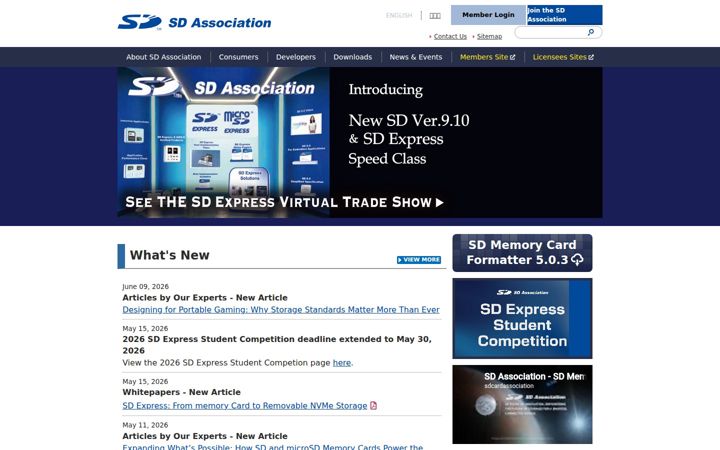
Task: Open Expanding What's Possible article link
Action: coord(273,446)
